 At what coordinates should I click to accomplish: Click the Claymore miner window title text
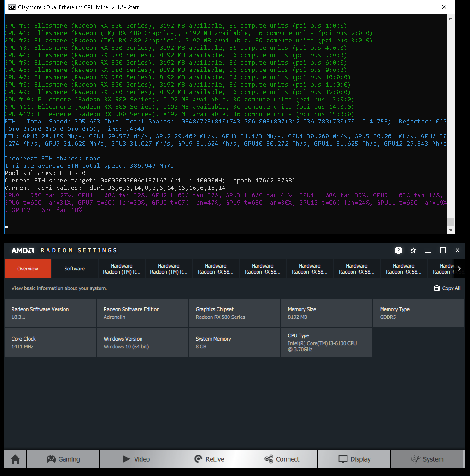pos(78,7)
